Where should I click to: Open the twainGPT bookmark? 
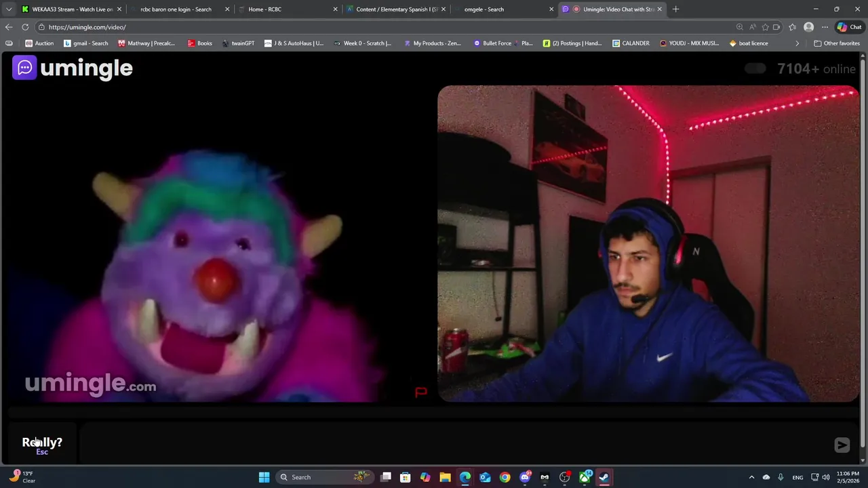[238, 43]
